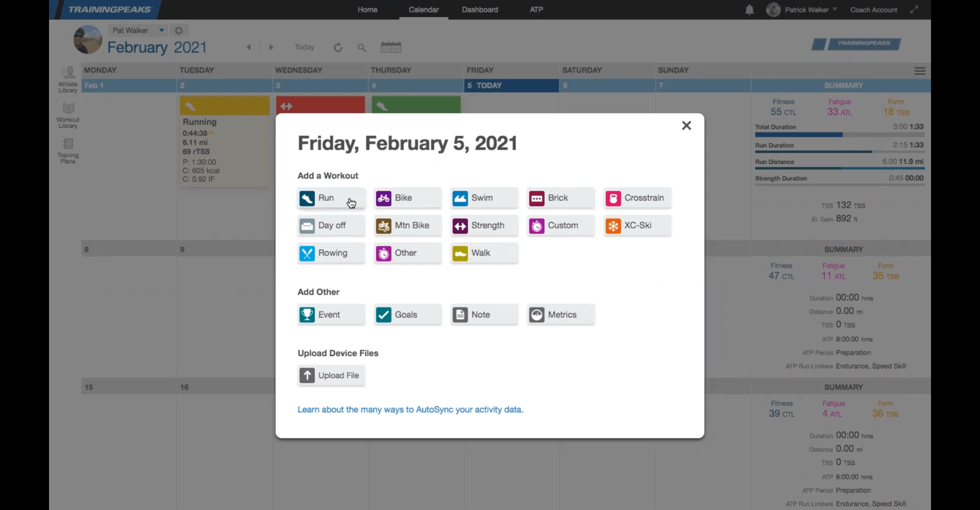The height and width of the screenshot is (510, 980).
Task: Add a Goals entry
Action: (x=408, y=315)
